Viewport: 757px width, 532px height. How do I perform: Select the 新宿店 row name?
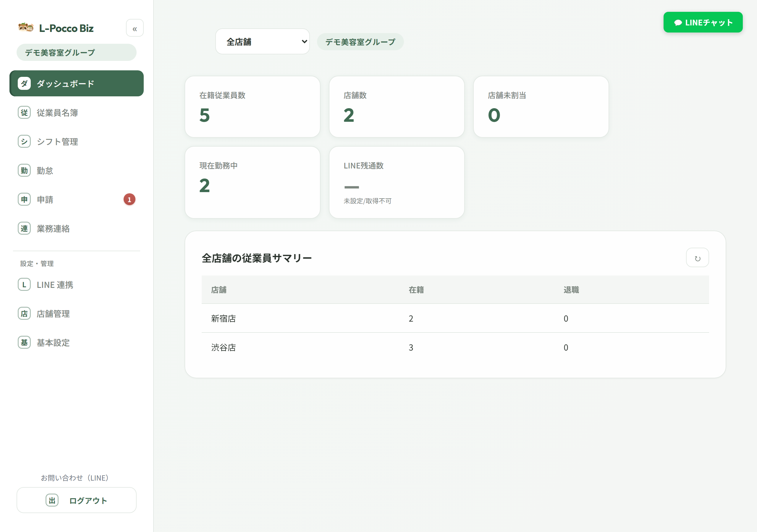coord(223,319)
